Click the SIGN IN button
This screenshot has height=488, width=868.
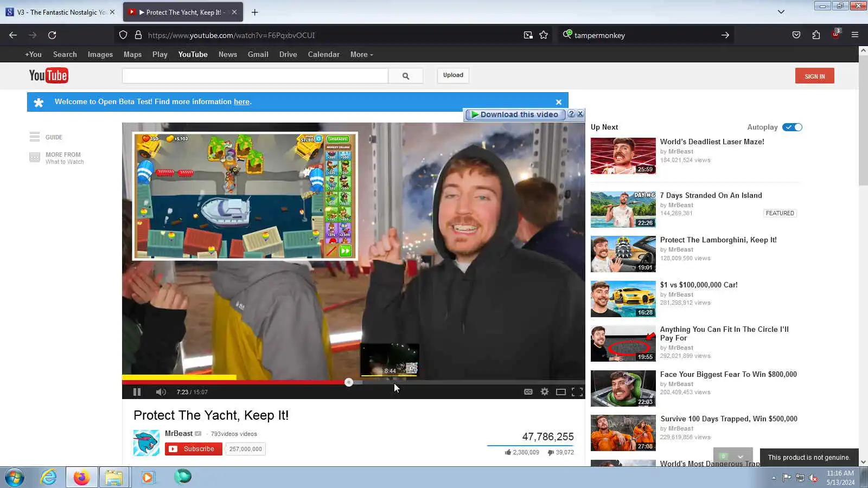pyautogui.click(x=814, y=76)
